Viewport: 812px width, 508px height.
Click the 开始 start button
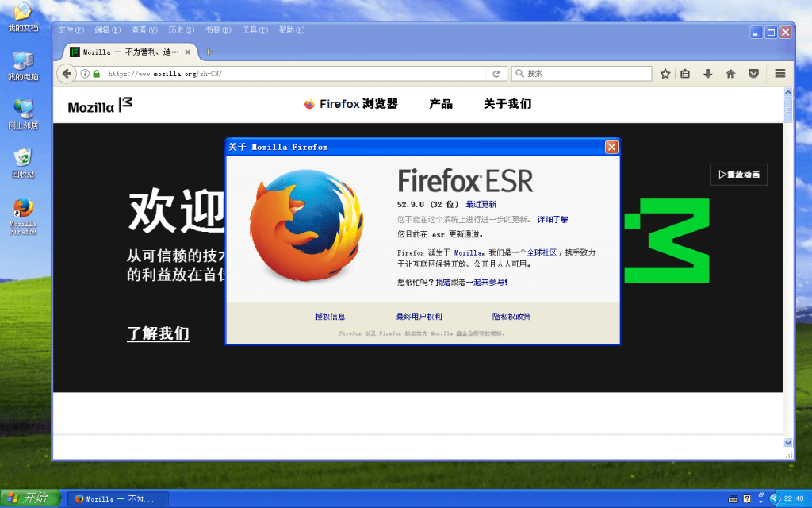tap(30, 498)
